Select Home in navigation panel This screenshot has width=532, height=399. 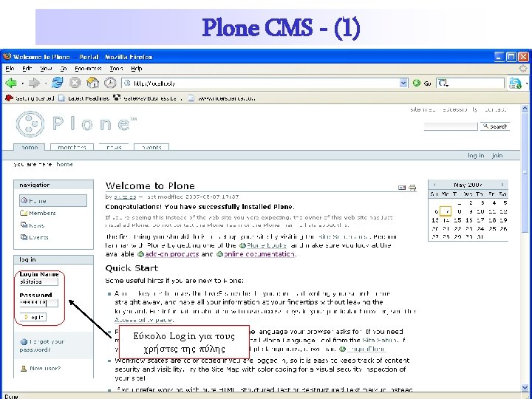[53, 200]
